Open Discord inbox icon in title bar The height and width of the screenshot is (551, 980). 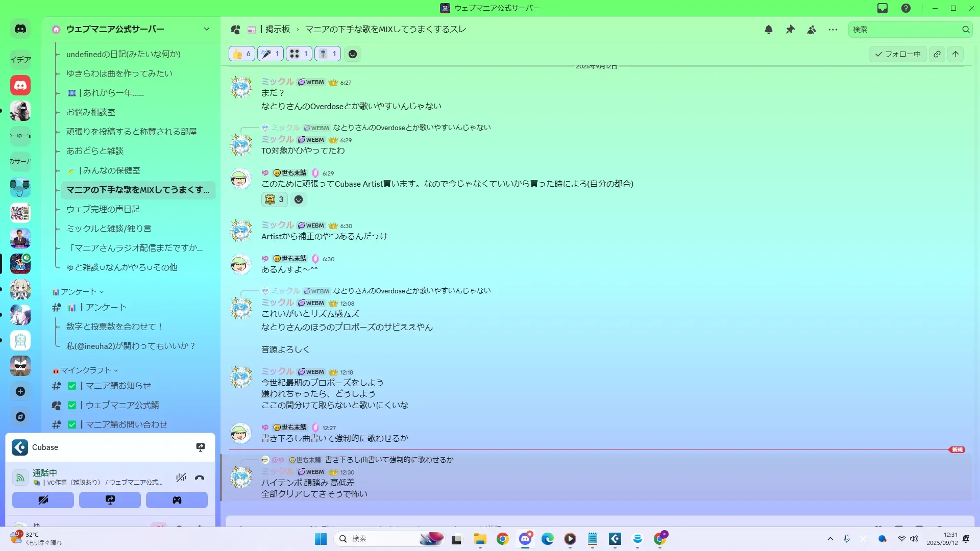click(883, 8)
